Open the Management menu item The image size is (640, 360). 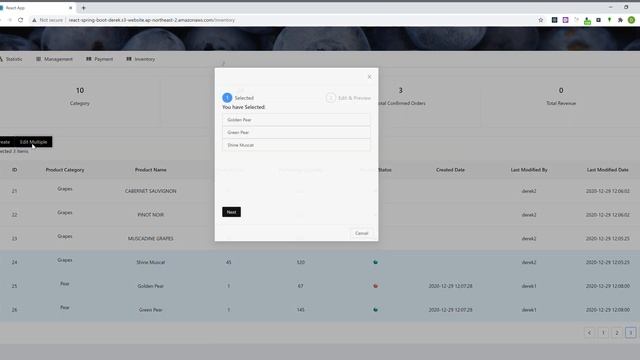click(x=54, y=59)
